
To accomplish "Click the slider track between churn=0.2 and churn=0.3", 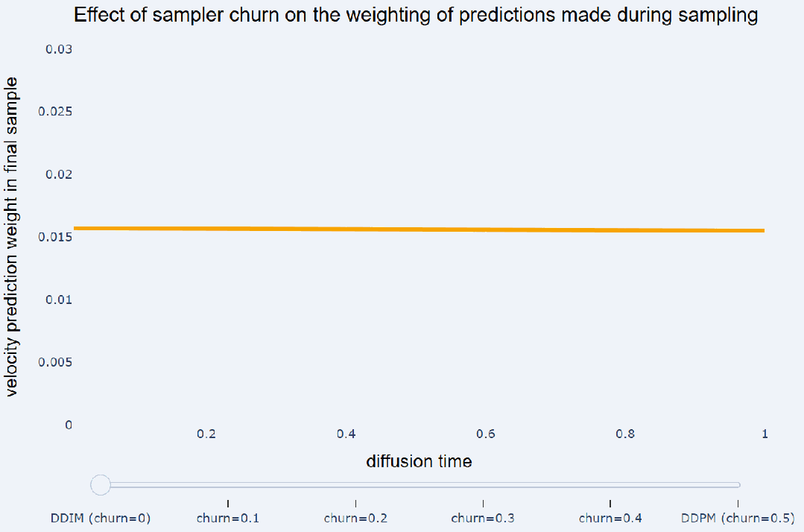I will point(420,485).
